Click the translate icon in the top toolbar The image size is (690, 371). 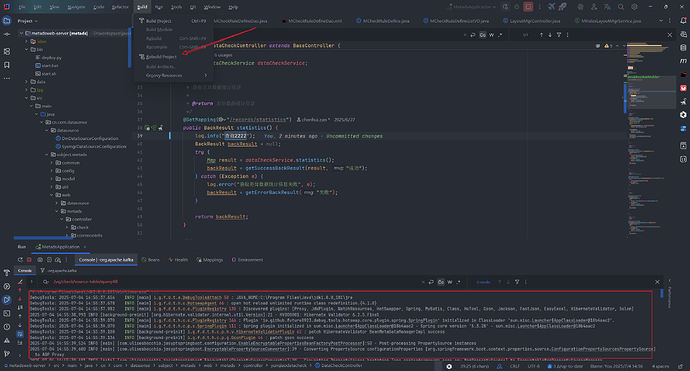(x=607, y=7)
